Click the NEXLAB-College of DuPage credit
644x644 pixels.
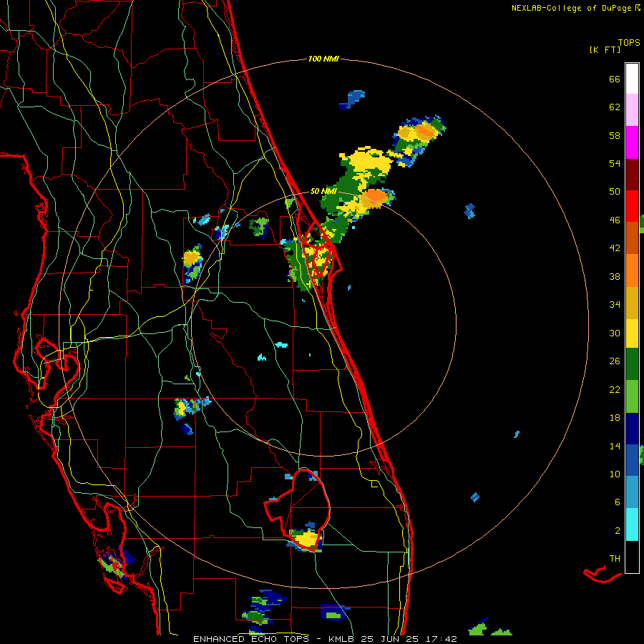(571, 8)
